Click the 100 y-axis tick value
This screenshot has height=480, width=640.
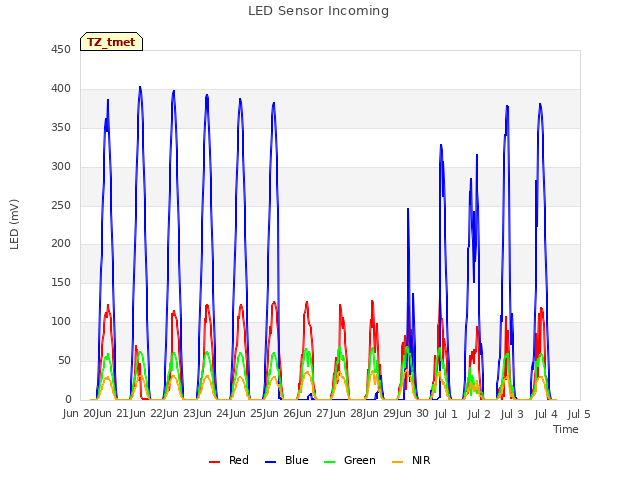tap(61, 322)
